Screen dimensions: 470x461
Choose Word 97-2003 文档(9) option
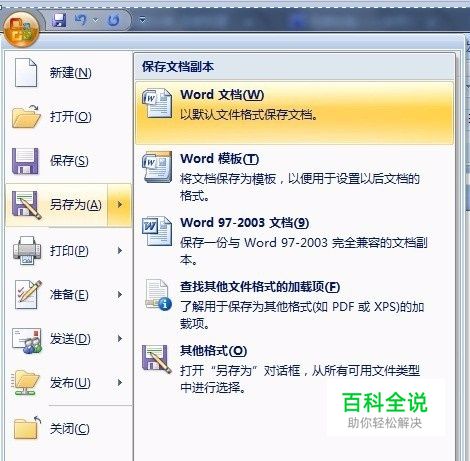pos(294,241)
